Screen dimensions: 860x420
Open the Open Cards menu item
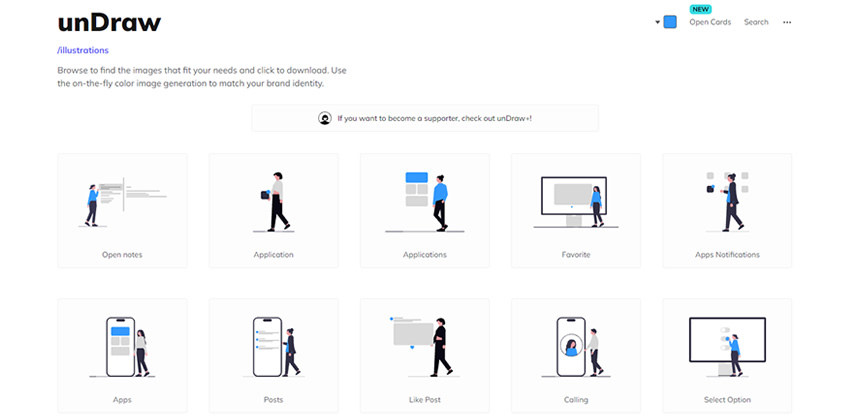click(710, 22)
